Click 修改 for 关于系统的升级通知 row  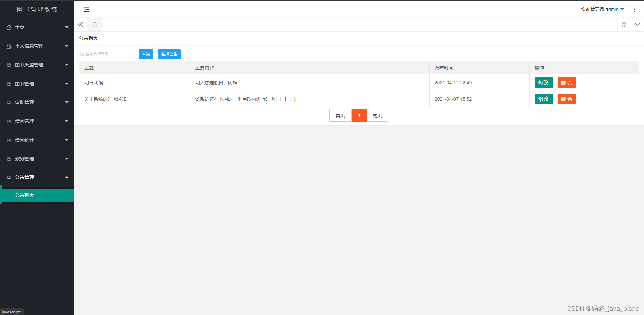pyautogui.click(x=544, y=99)
